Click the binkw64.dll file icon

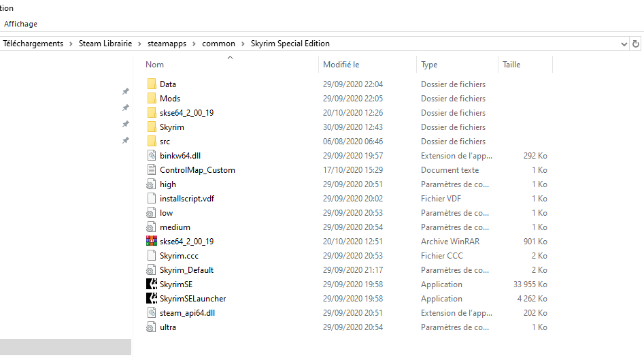point(152,155)
